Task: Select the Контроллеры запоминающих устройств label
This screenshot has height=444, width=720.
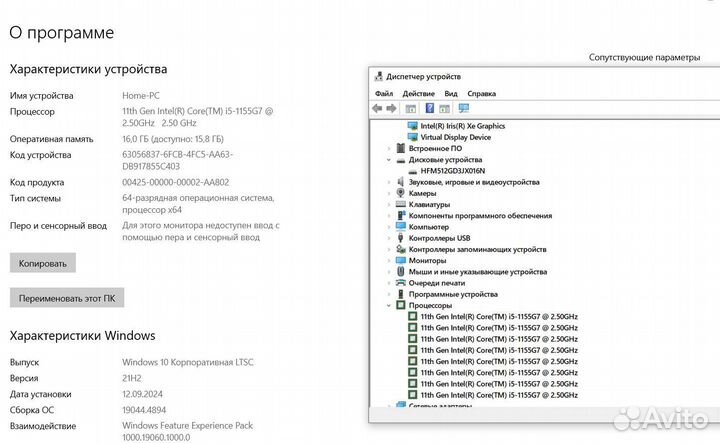Action: pos(478,249)
